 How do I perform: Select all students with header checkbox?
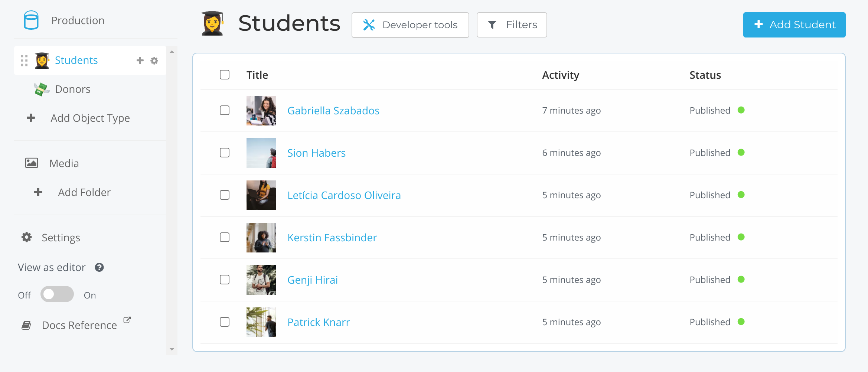[x=225, y=75]
